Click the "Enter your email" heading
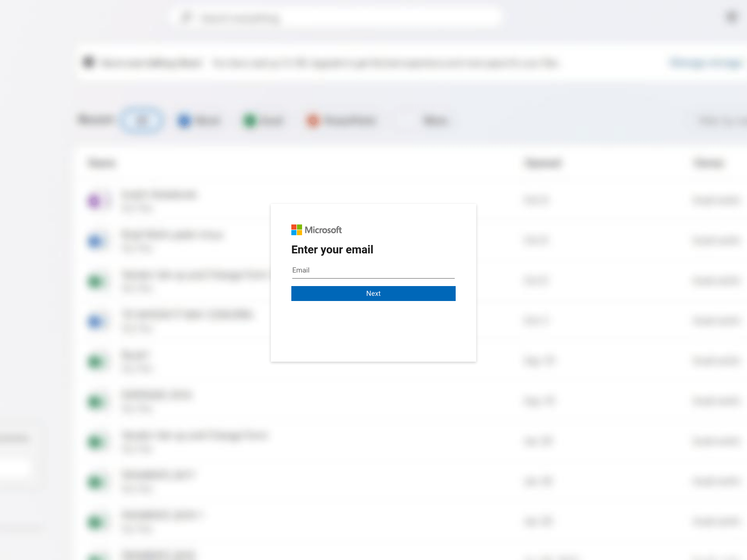747x560 pixels. 332,250
